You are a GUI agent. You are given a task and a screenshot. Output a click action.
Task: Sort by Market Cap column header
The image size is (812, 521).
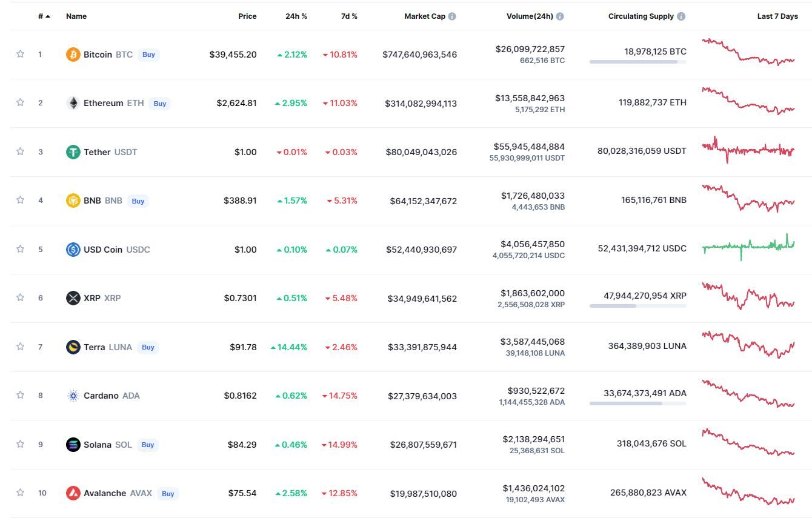click(425, 16)
